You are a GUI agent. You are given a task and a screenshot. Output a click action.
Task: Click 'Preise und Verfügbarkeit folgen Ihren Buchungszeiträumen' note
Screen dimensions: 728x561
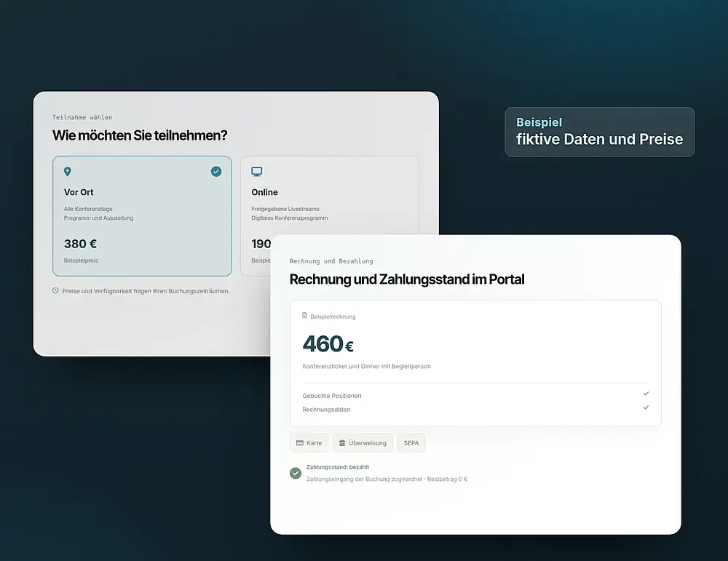[146, 291]
